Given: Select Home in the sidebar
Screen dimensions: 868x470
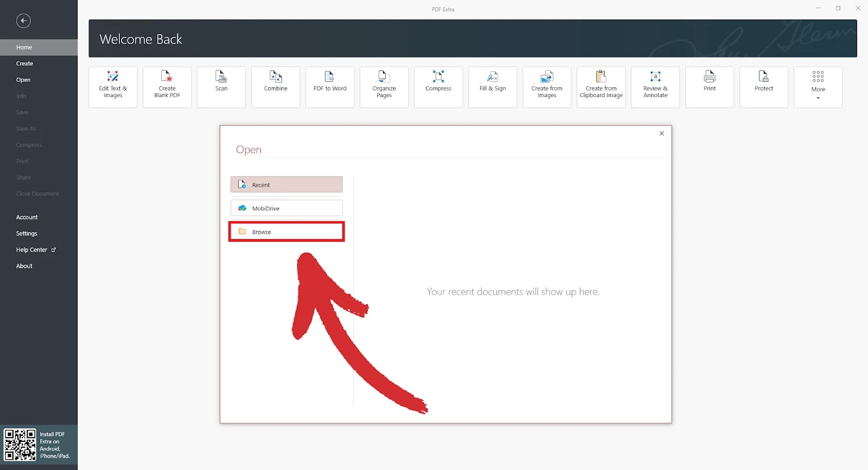Looking at the screenshot, I should click(39, 47).
